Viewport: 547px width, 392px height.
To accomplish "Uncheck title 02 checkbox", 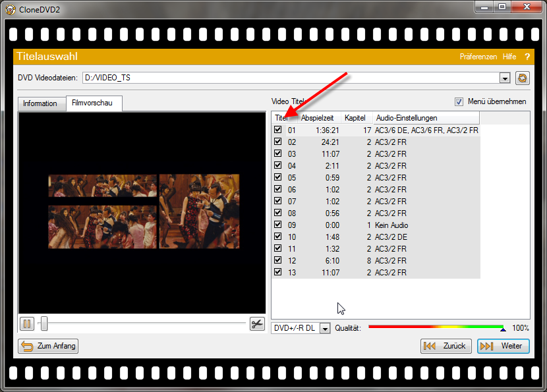I will (x=277, y=142).
